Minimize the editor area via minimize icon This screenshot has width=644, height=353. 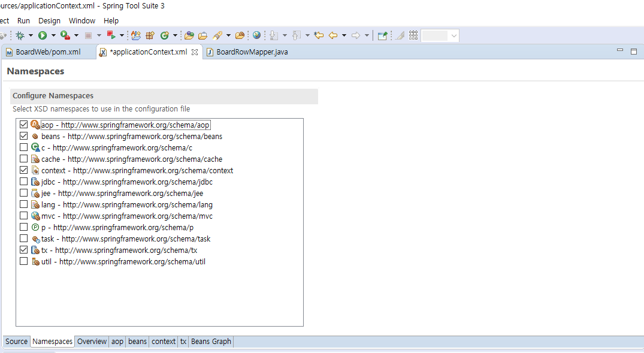(x=620, y=50)
